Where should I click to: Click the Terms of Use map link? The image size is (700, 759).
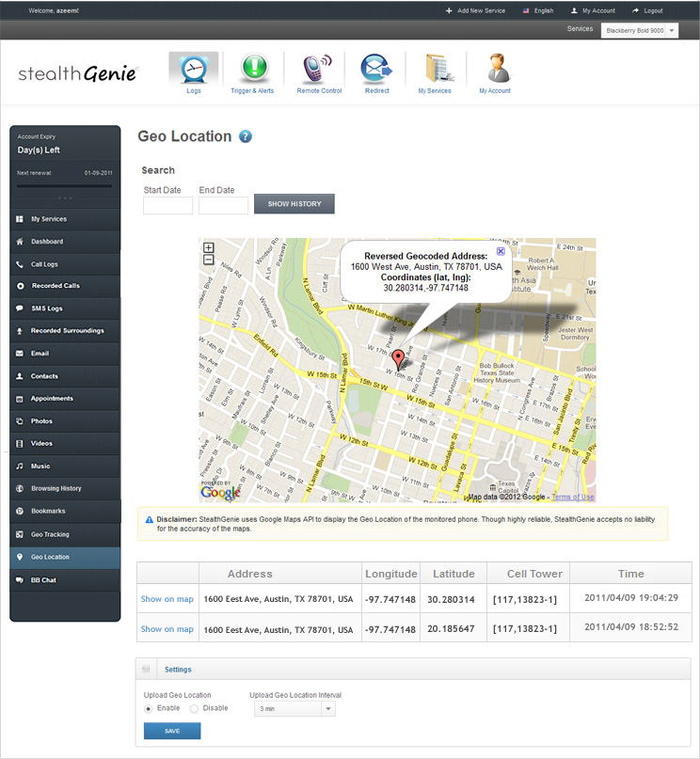(573, 497)
